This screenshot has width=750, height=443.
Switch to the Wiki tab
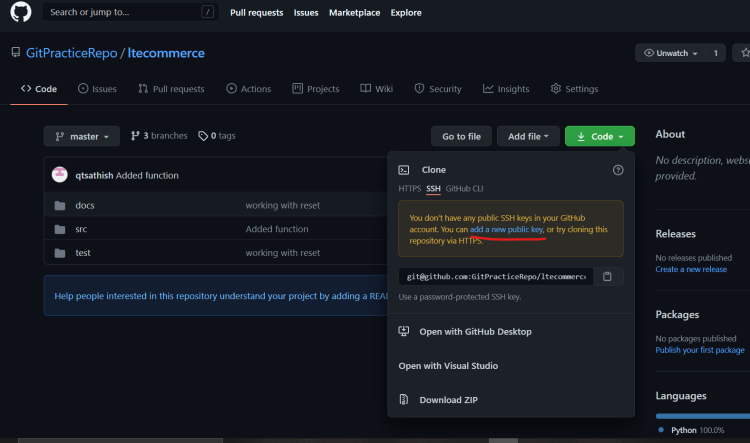point(376,89)
